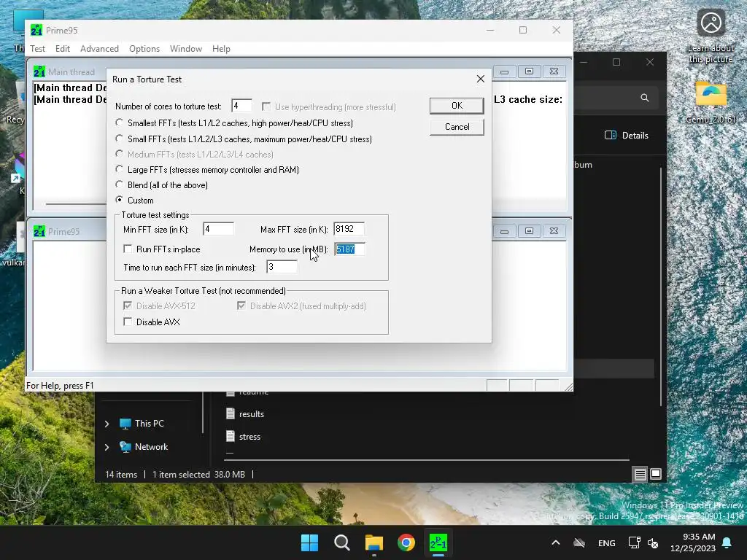Open the Windows Start menu

coord(309,542)
